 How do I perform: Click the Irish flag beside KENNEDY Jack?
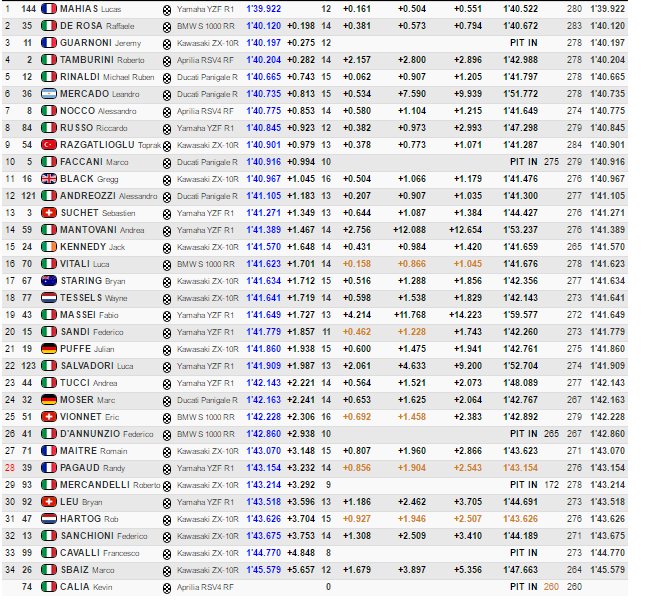tap(49, 247)
